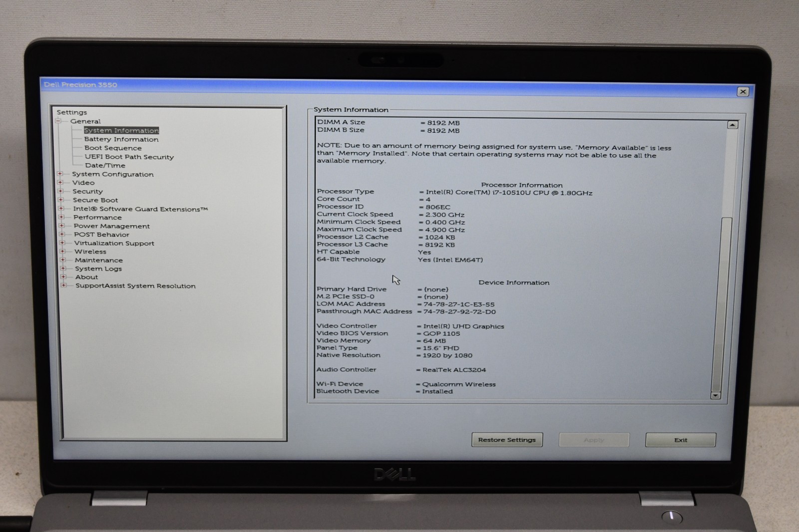Click the M.2 PCIe SSD-0 row
This screenshot has height=532, width=799.
pyautogui.click(x=383, y=297)
